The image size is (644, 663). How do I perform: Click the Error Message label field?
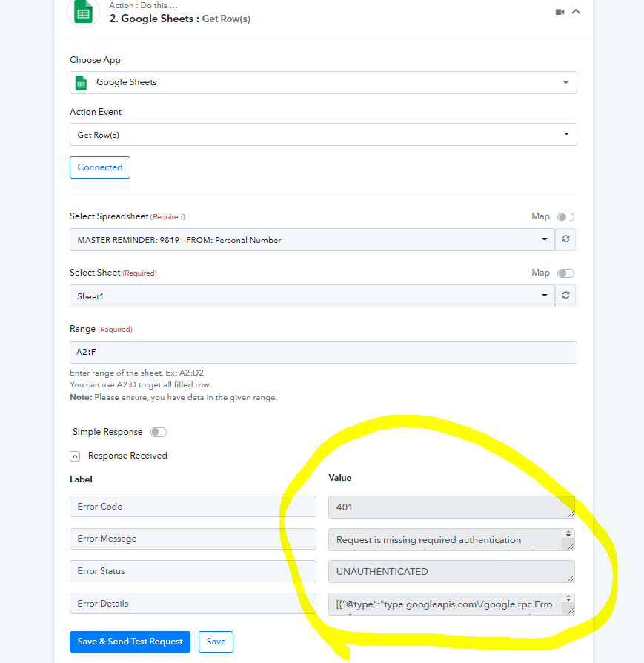point(193,539)
